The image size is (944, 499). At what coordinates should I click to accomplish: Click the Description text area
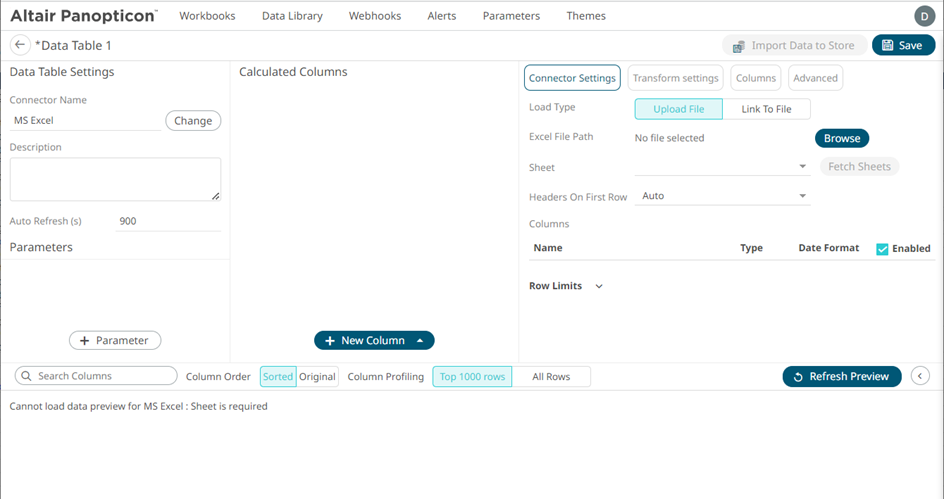[x=115, y=179]
